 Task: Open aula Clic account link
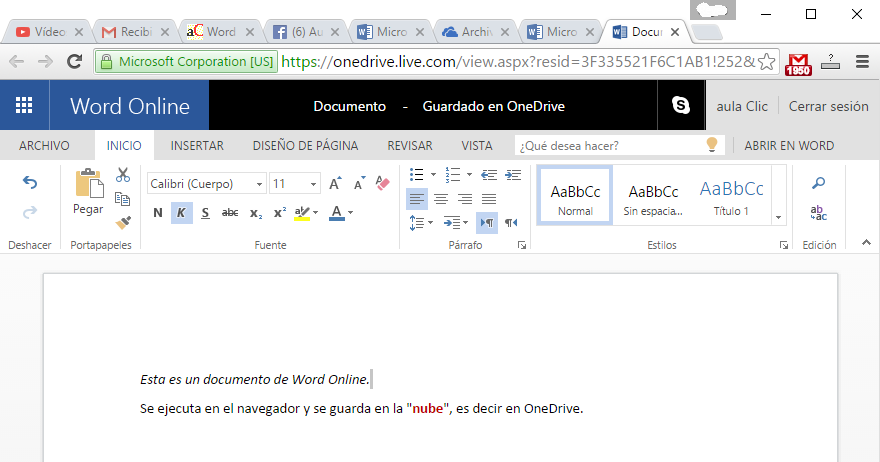pos(742,106)
